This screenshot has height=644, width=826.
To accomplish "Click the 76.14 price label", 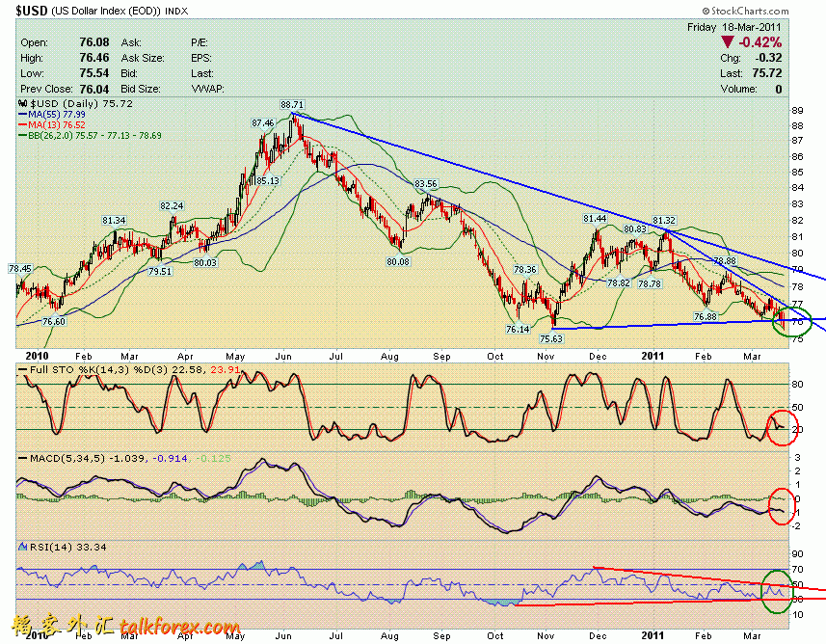I will (518, 329).
